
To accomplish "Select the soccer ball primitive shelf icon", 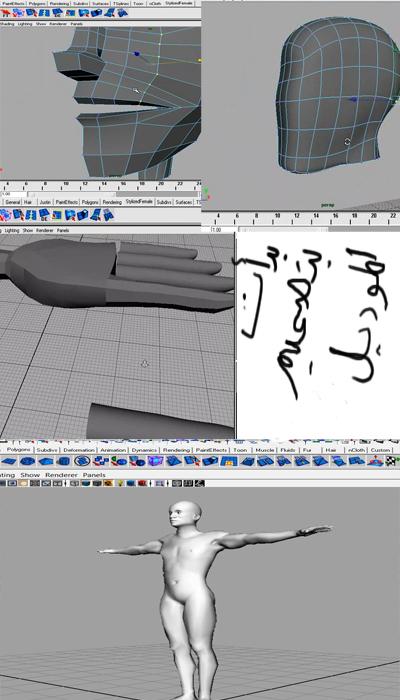I will pos(82,461).
